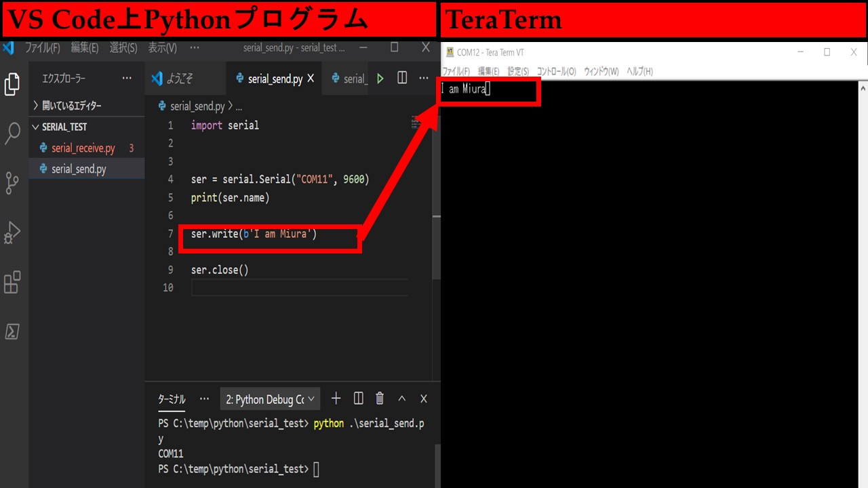The width and height of the screenshot is (868, 488).
Task: Open the 設定(S) menu in Tera Term
Action: [518, 71]
